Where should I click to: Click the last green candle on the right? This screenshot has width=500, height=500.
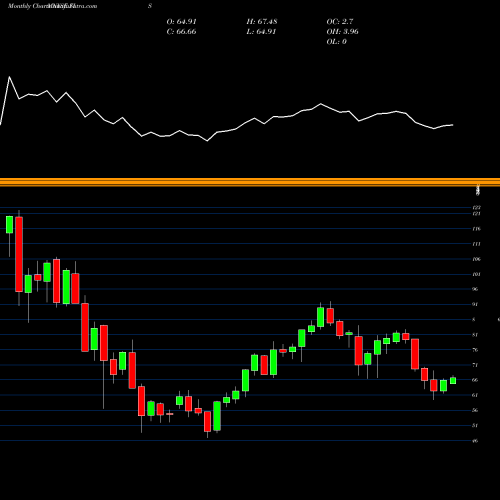[x=453, y=381]
